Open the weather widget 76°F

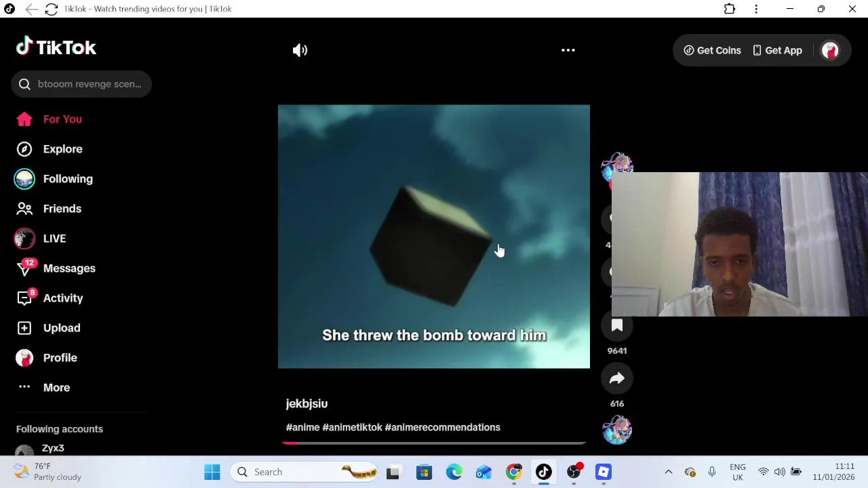click(x=47, y=472)
